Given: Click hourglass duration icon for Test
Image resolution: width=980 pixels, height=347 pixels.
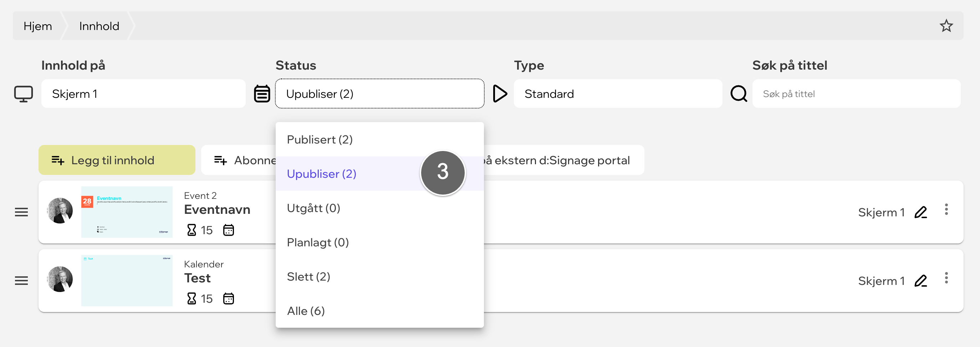Looking at the screenshot, I should 192,298.
